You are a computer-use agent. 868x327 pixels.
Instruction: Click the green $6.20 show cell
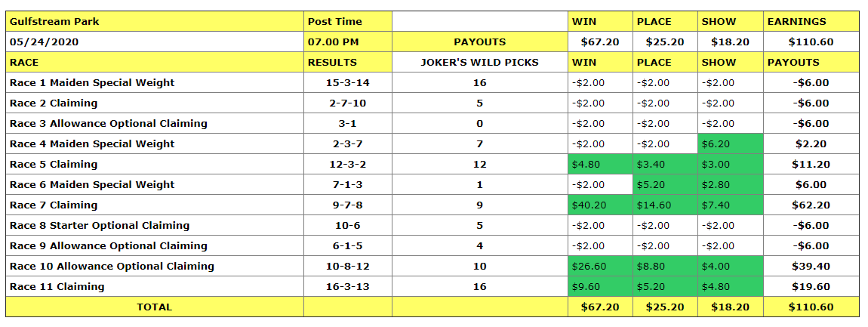pyautogui.click(x=730, y=144)
